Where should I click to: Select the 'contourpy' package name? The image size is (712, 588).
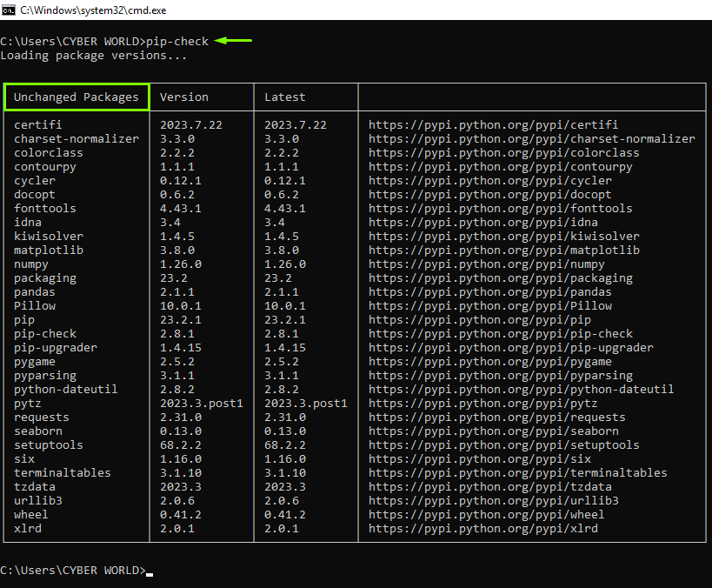click(x=45, y=167)
